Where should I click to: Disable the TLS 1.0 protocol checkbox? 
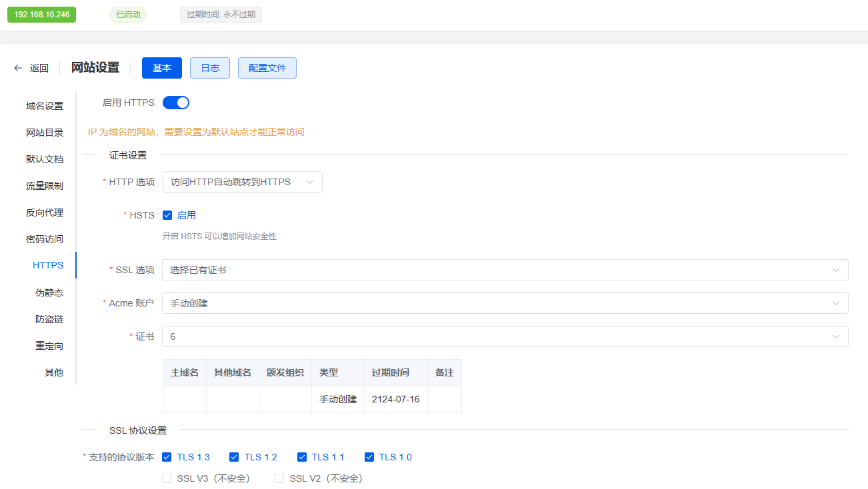point(369,457)
